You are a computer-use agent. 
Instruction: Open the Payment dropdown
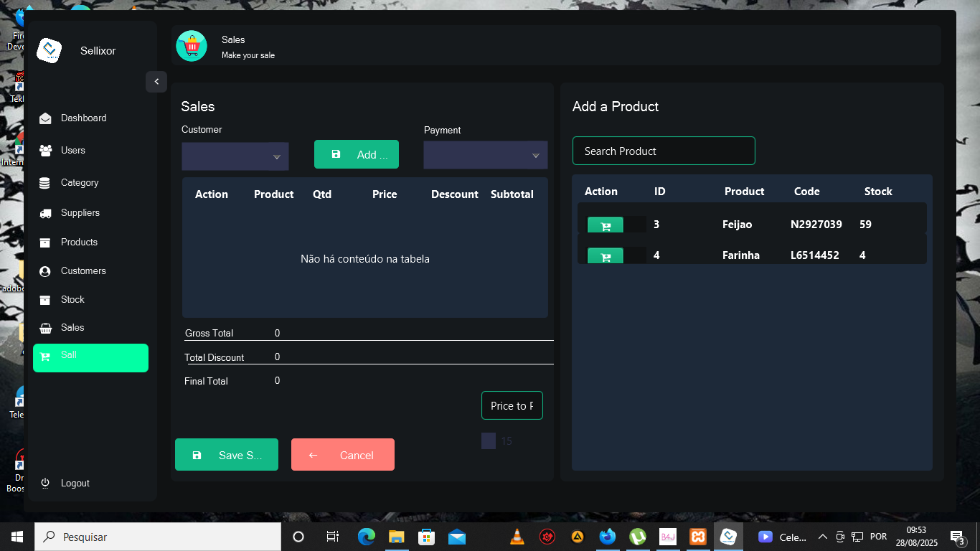(x=486, y=155)
